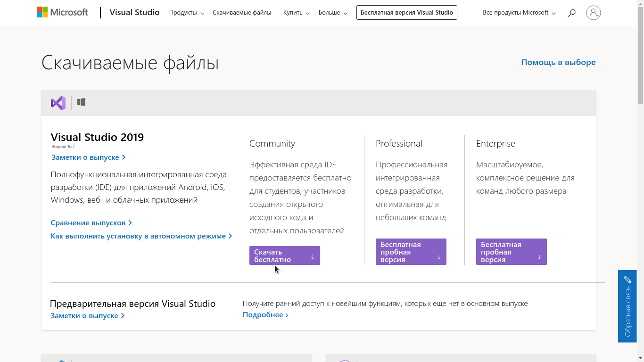
Task: Click Professional Бесплатная пробная версия button
Action: [x=411, y=252]
